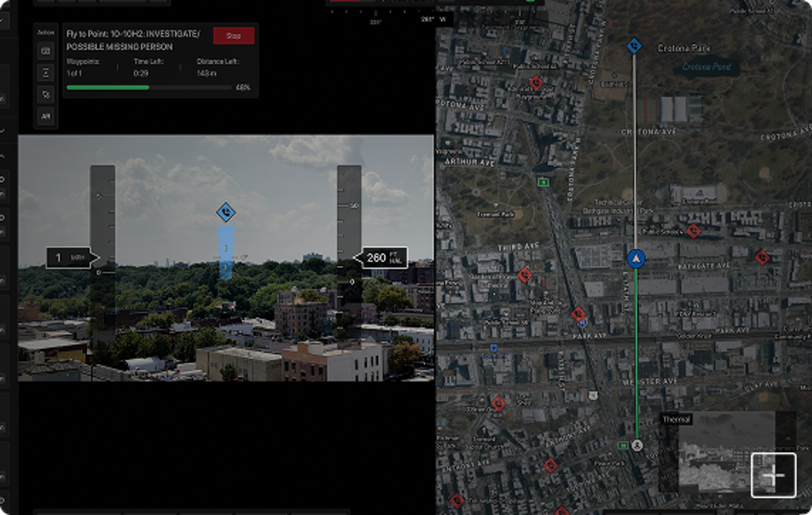This screenshot has height=515, width=812.
Task: Click the white route shield near Webster Ave
Action: click(x=593, y=396)
